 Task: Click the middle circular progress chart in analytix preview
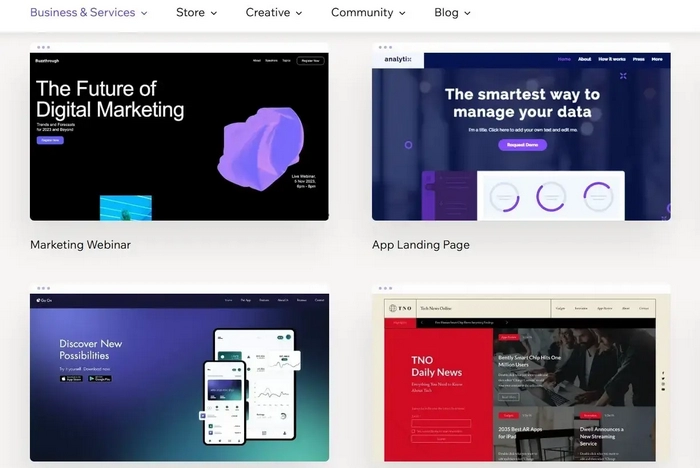click(551, 197)
